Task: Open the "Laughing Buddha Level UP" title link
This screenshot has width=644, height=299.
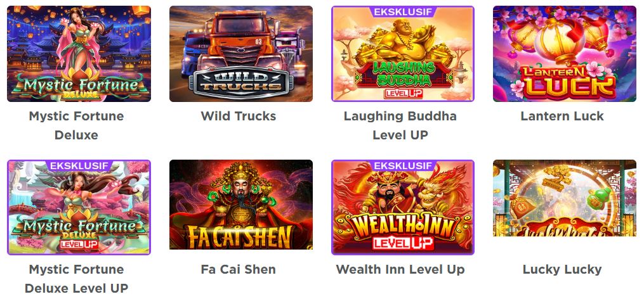Action: 400,125
